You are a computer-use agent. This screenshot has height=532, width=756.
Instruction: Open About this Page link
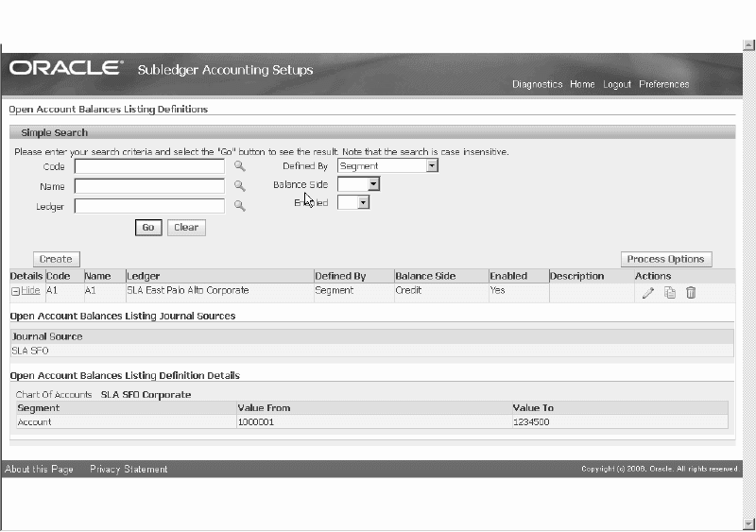(39, 470)
